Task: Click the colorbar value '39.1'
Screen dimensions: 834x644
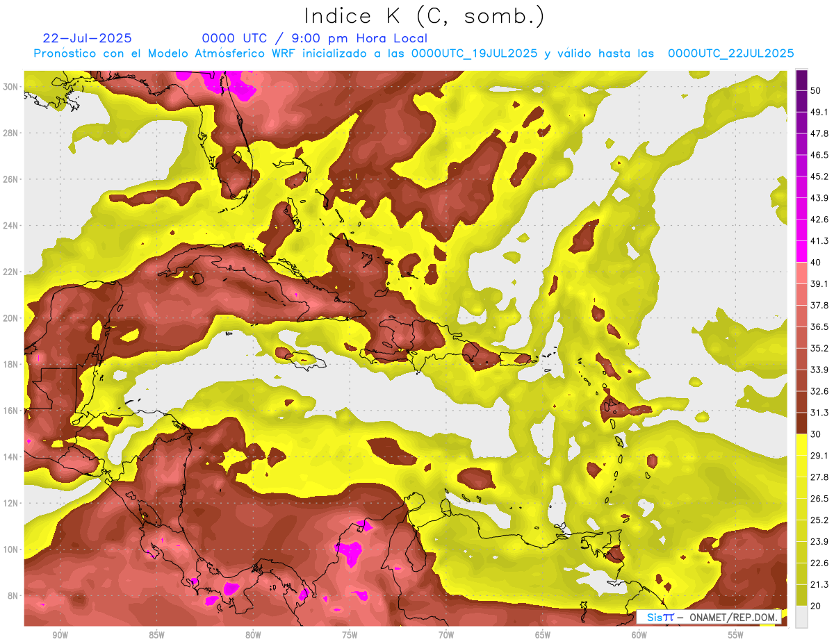Action: click(819, 283)
